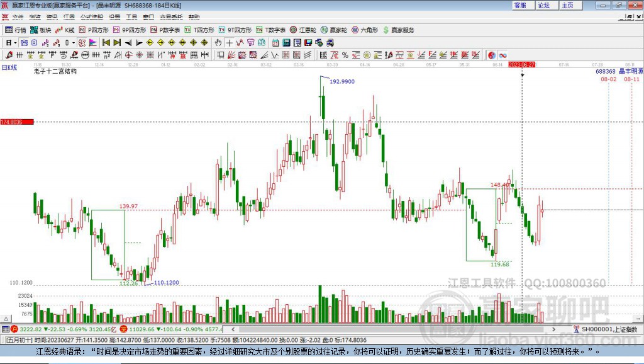Open the 9T四方形 tool
Image resolution: width=644 pixels, height=364 pixels.
pyautogui.click(x=235, y=30)
